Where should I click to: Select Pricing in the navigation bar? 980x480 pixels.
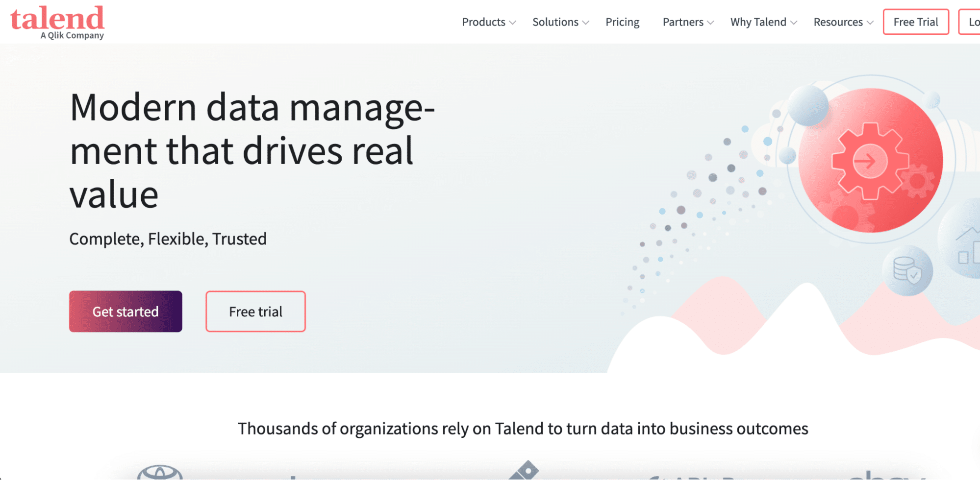click(622, 22)
